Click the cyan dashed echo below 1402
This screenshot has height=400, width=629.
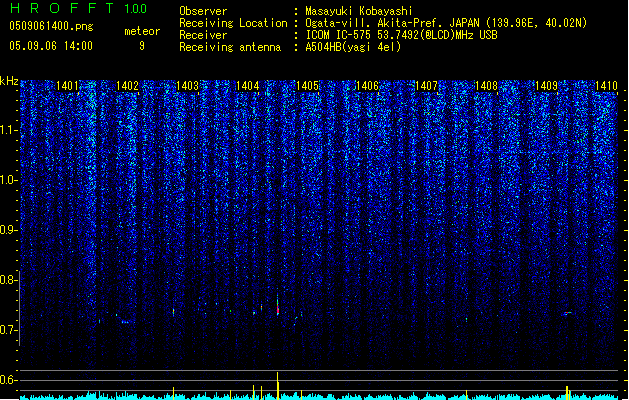pyautogui.click(x=126, y=322)
